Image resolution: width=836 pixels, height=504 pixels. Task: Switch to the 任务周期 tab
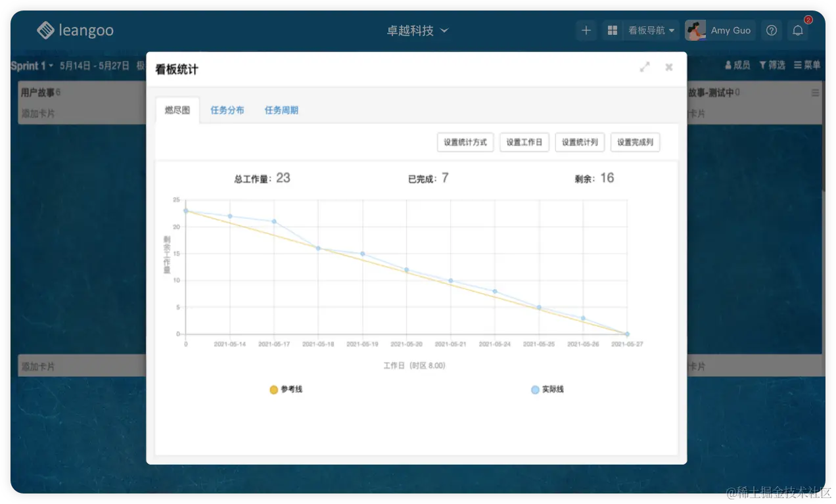(281, 110)
